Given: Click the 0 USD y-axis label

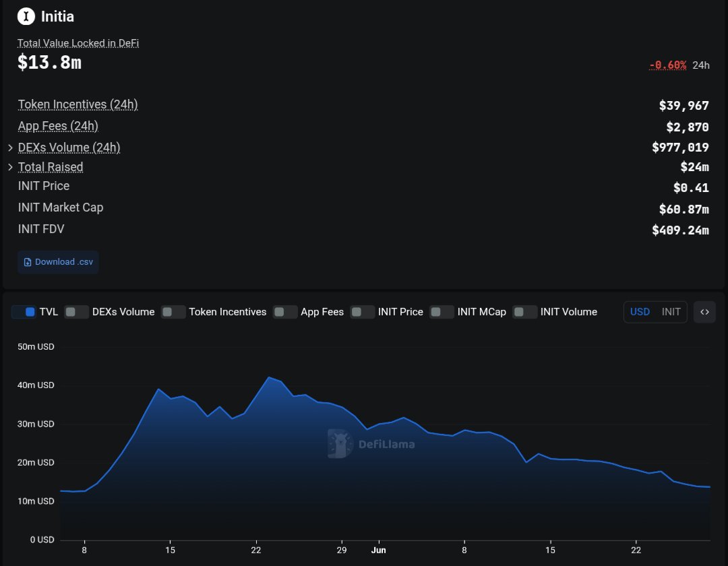Looking at the screenshot, I should [42, 540].
